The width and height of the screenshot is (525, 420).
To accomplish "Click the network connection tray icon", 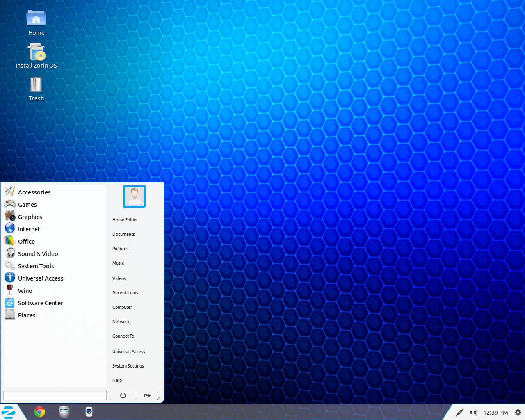I will [460, 413].
